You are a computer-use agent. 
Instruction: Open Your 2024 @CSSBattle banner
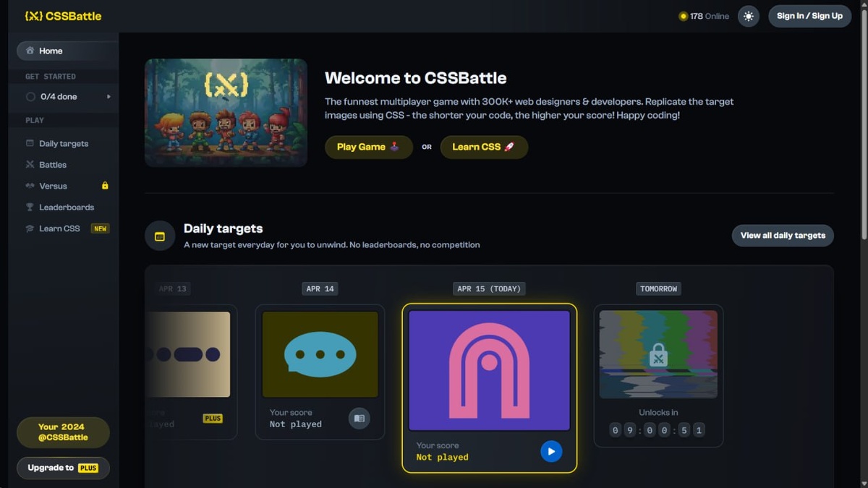63,432
